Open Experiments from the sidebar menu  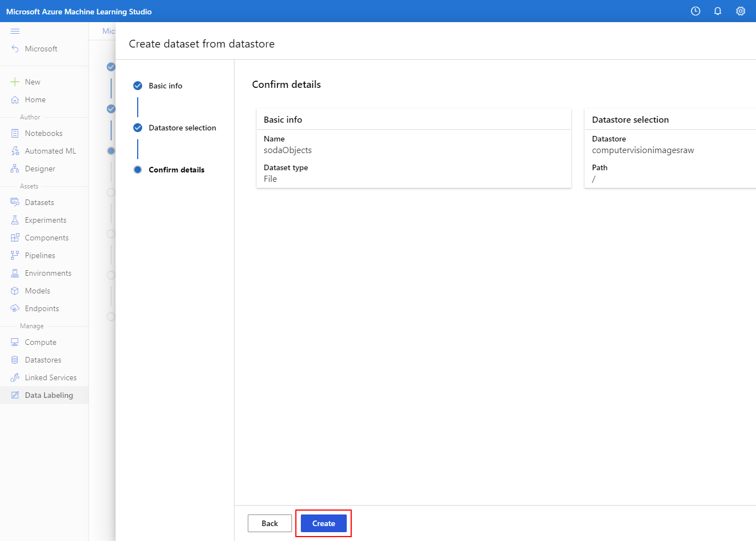point(44,220)
